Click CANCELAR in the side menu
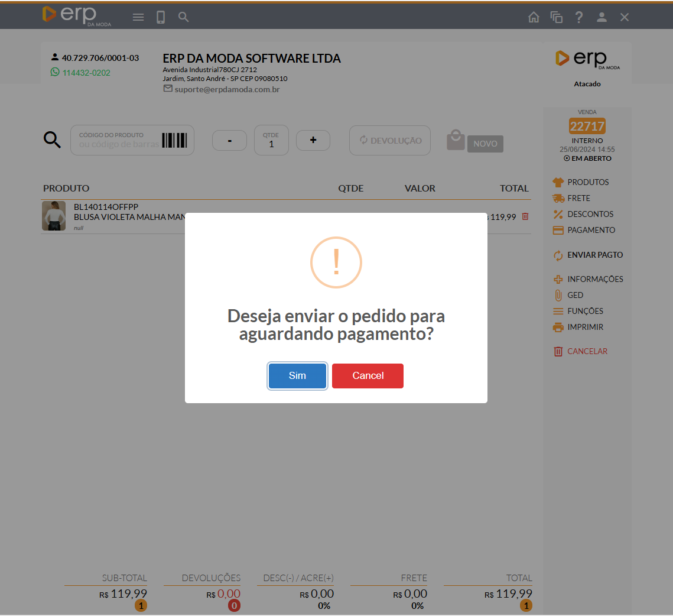673x616 pixels. coord(587,351)
